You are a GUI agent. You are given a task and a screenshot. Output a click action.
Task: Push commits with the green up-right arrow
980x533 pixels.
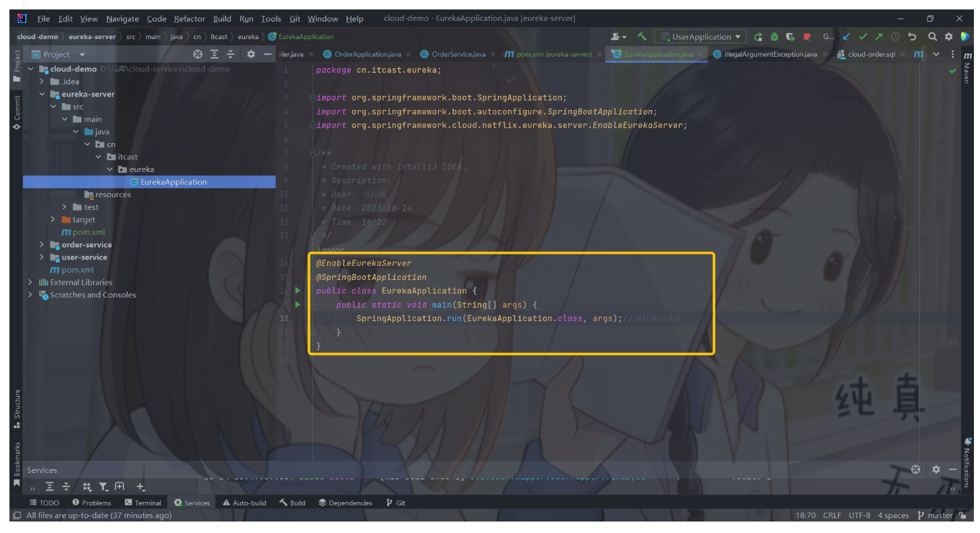tap(879, 36)
